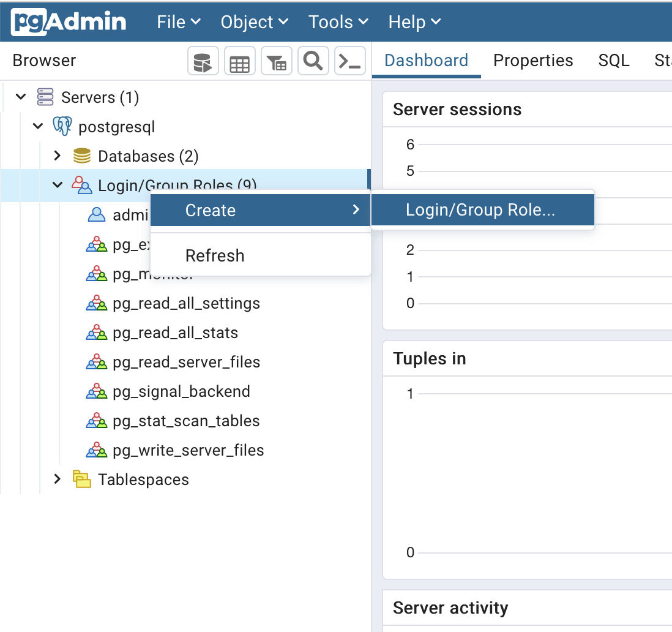Switch to the Properties tab
This screenshot has width=672, height=632.
533,61
